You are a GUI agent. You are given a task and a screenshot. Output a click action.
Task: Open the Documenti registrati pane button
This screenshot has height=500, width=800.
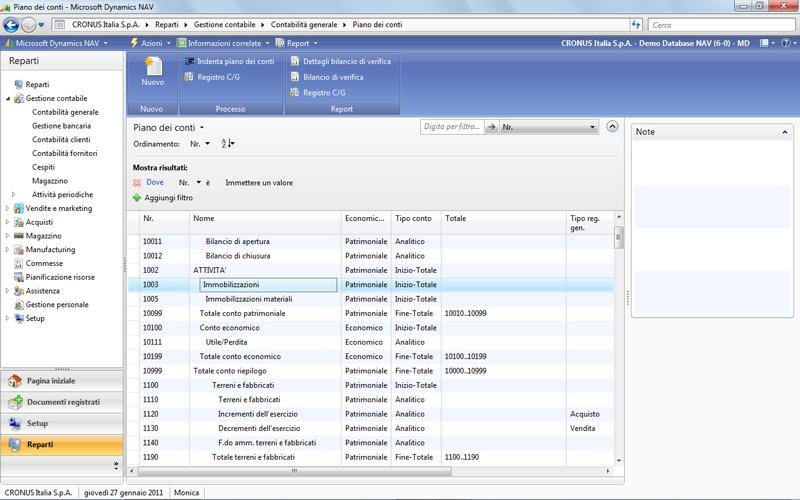tap(62, 402)
